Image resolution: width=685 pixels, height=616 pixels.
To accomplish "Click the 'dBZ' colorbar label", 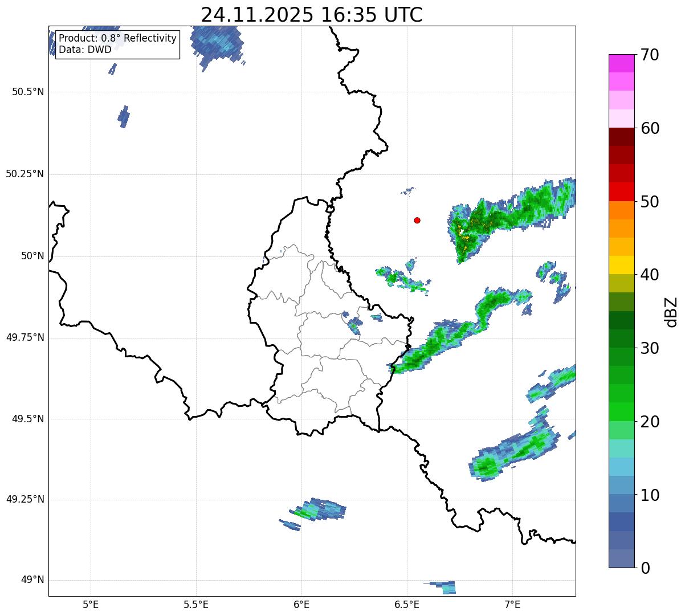I will (672, 311).
